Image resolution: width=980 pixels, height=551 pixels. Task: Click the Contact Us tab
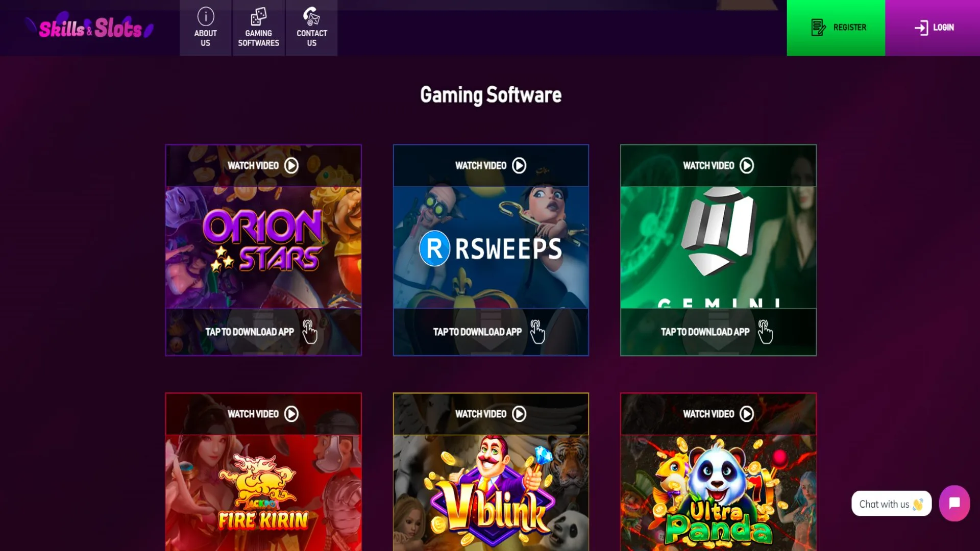(312, 28)
